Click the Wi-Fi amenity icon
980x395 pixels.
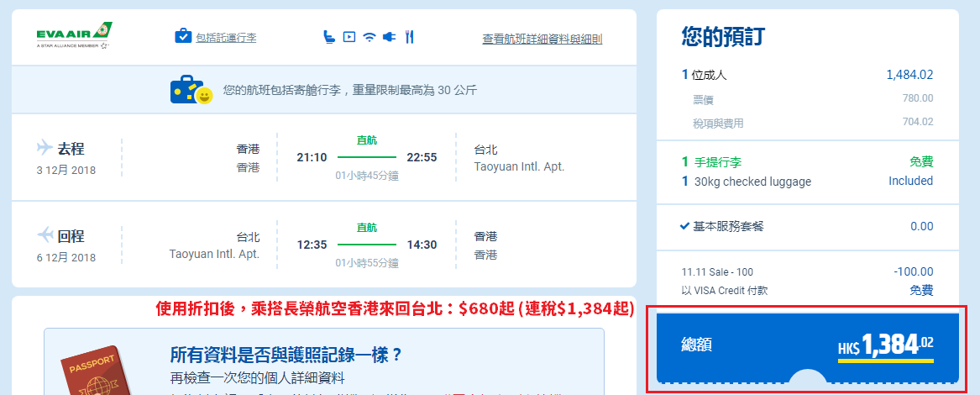pyautogui.click(x=369, y=37)
